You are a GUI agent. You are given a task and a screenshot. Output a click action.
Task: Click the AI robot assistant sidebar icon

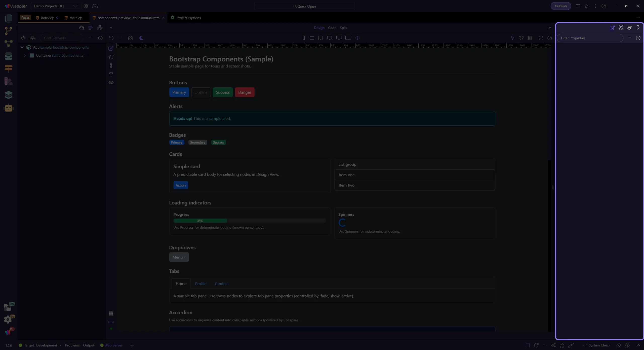click(9, 108)
